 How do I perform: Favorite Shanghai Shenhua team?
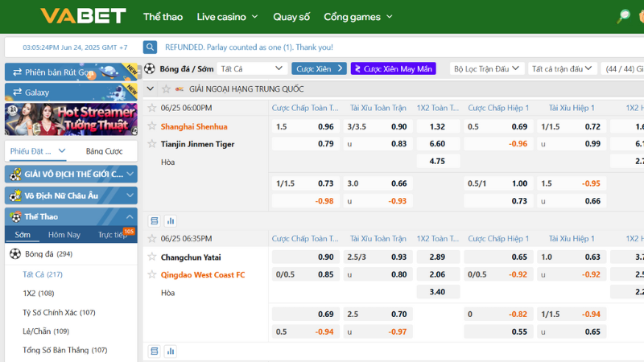pos(152,126)
